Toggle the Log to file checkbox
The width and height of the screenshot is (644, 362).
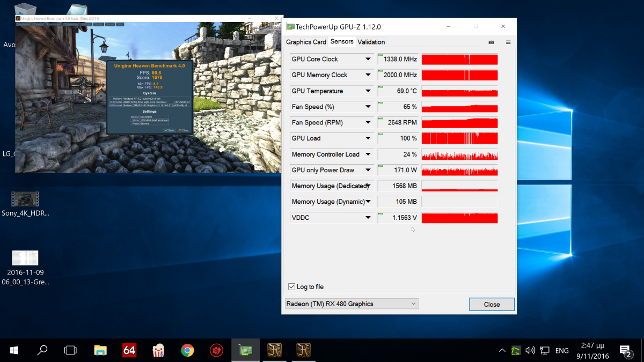tap(292, 287)
